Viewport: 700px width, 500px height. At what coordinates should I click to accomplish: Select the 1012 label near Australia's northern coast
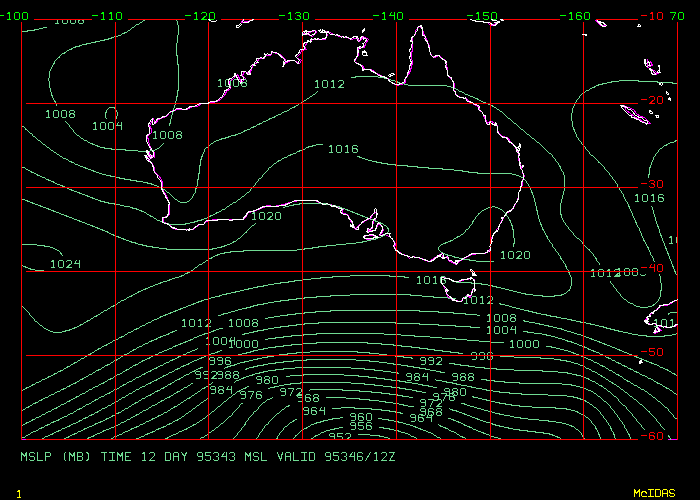(329, 85)
